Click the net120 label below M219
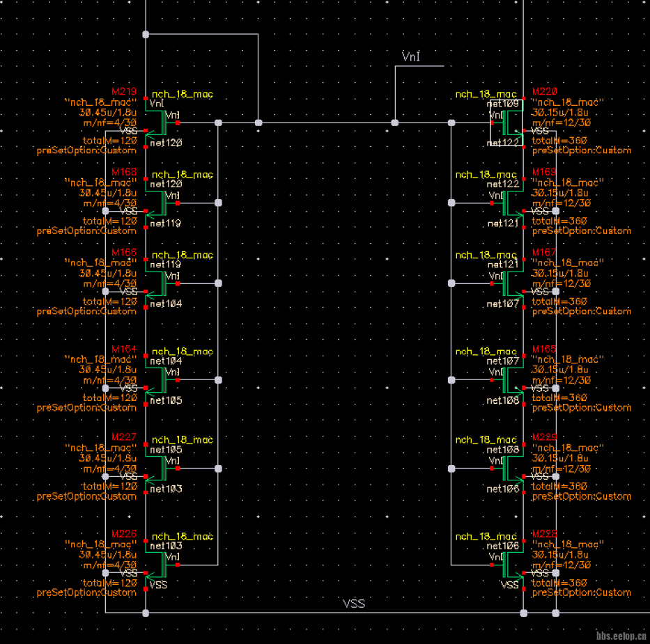This screenshot has width=650, height=644. coord(165,143)
